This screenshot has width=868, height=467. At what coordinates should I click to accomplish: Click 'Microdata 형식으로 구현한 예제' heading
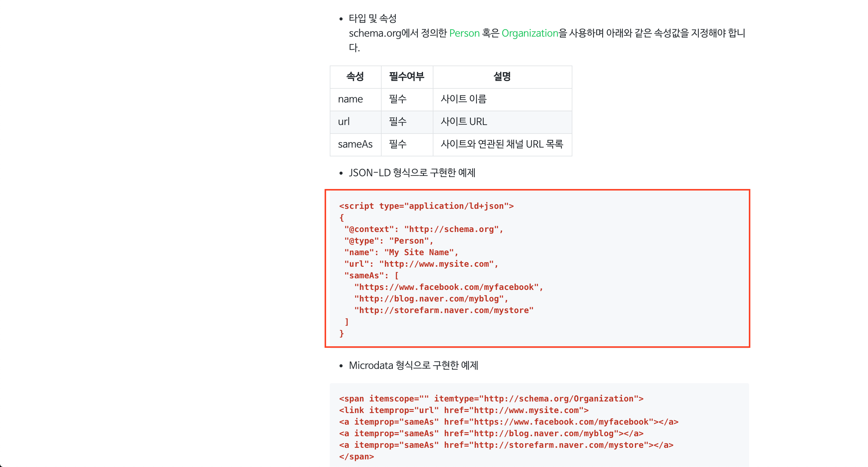pyautogui.click(x=414, y=365)
